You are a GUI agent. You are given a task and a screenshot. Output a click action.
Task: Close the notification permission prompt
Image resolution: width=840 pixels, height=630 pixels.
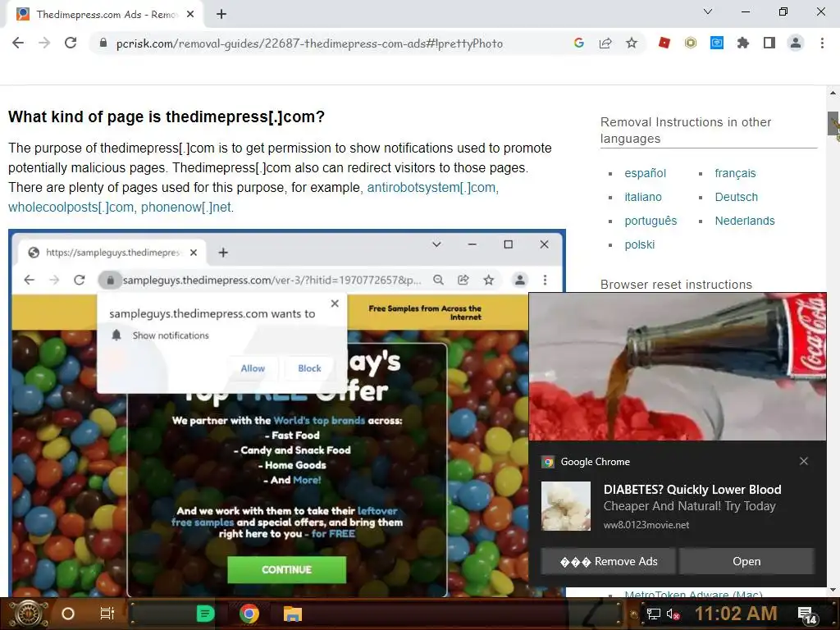tap(335, 304)
